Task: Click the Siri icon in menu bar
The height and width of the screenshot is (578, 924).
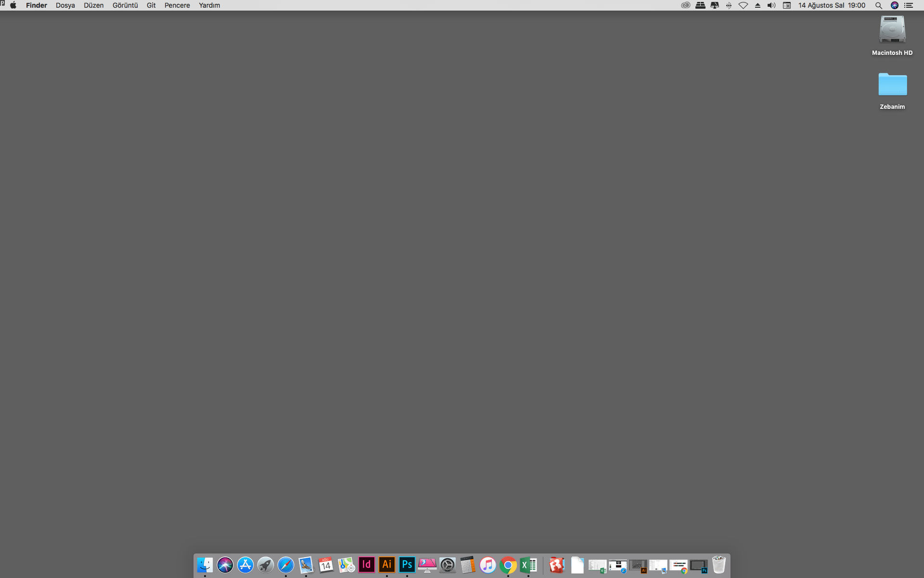Action: tap(895, 5)
